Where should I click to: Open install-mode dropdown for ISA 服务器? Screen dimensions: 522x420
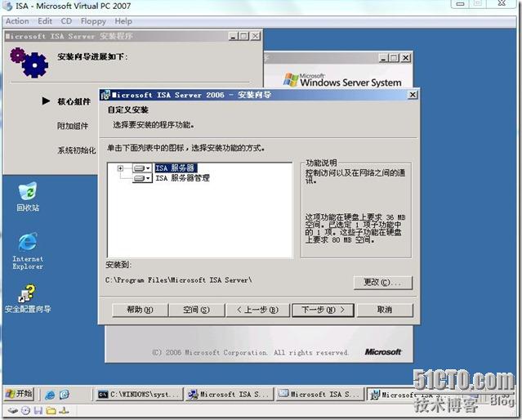(142, 168)
